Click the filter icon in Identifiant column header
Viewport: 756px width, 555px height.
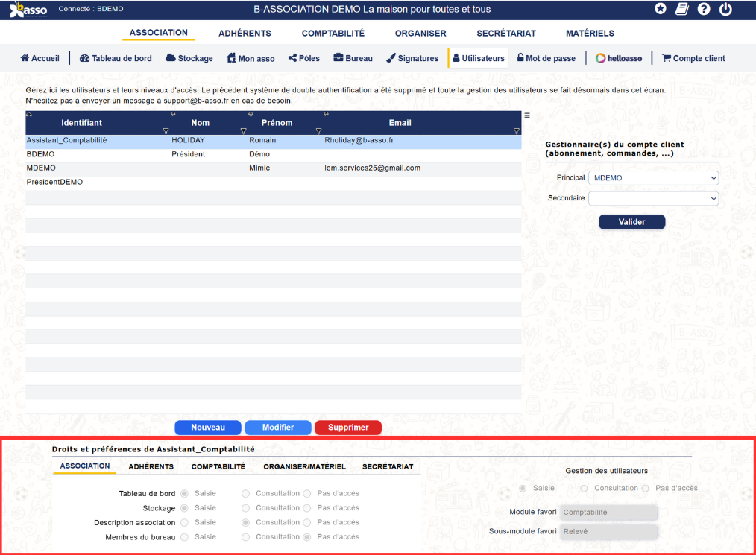click(x=166, y=131)
